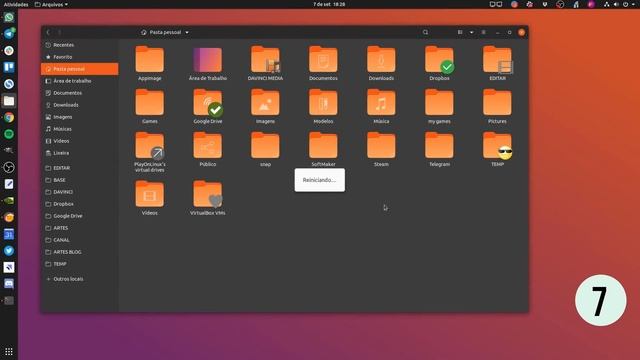Viewport: 640px width, 360px height.
Task: Select the snap folder
Action: pyautogui.click(x=265, y=149)
